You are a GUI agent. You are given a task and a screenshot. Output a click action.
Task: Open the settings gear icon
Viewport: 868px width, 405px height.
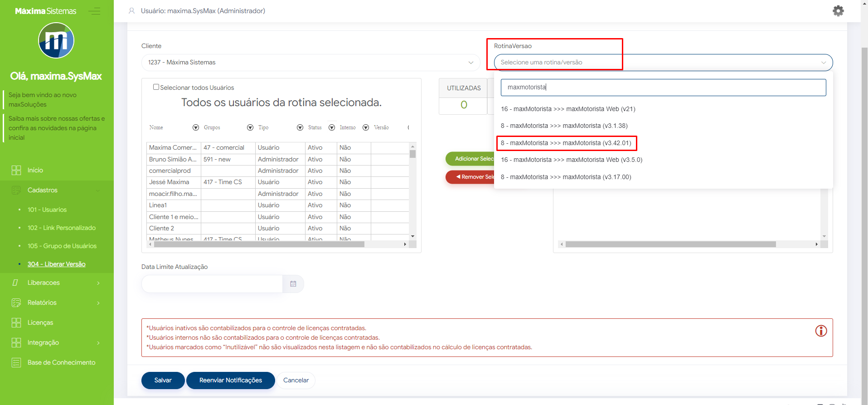(838, 11)
